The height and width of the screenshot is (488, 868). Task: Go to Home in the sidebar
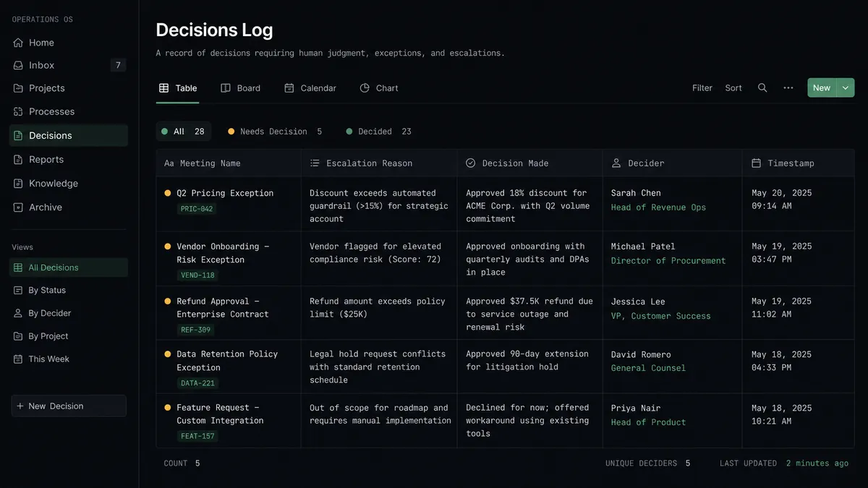pos(69,43)
